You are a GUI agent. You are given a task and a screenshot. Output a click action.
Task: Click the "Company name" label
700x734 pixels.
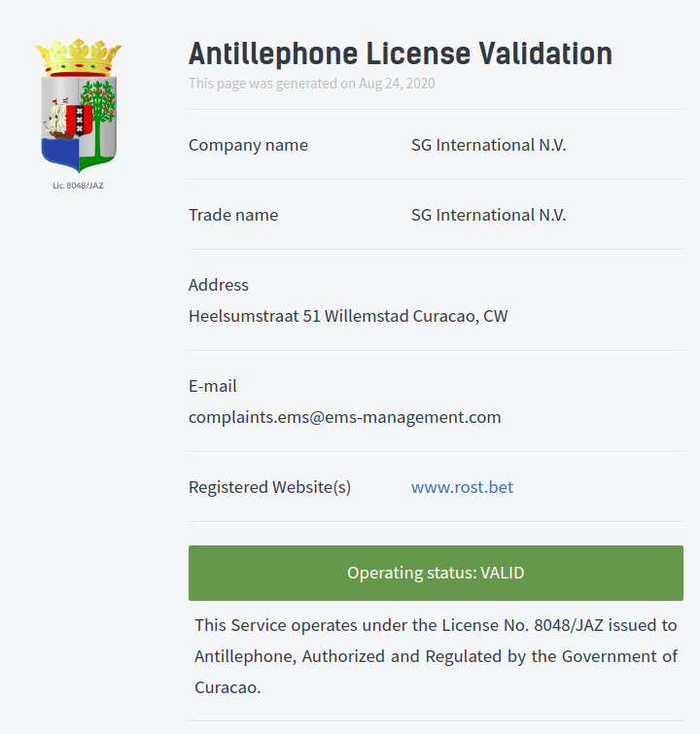(x=248, y=145)
